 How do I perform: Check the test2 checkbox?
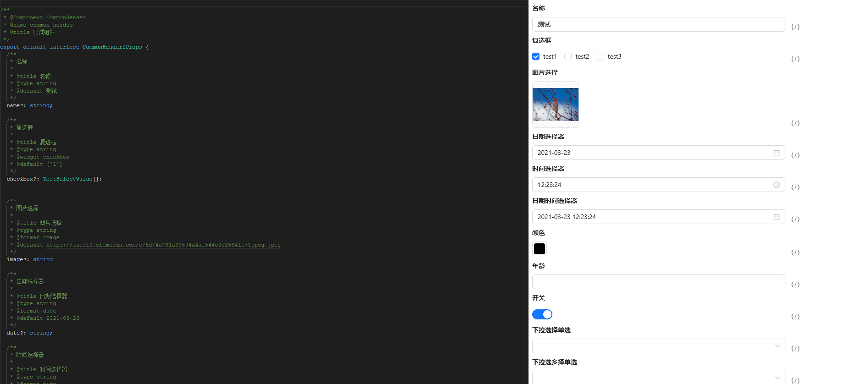coord(568,56)
